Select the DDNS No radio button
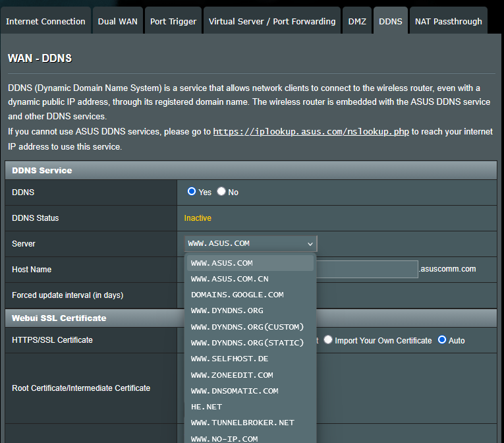Screen dimensions: 504x443 pos(221,192)
